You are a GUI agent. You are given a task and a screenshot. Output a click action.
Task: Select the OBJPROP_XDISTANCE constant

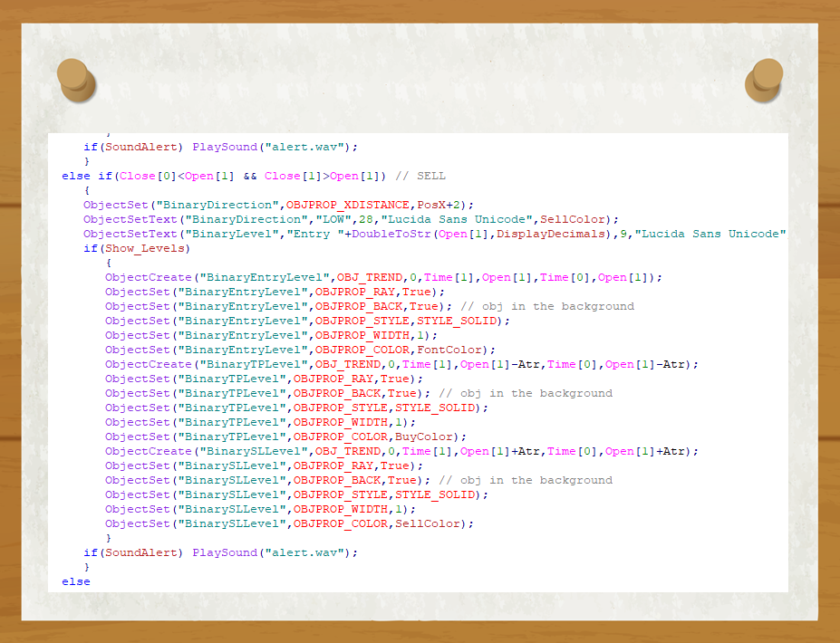[348, 205]
